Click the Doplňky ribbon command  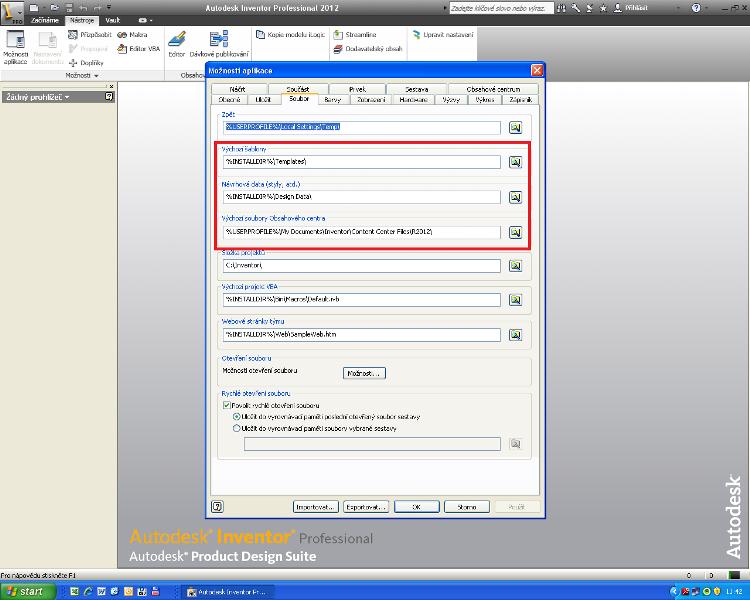(86, 63)
